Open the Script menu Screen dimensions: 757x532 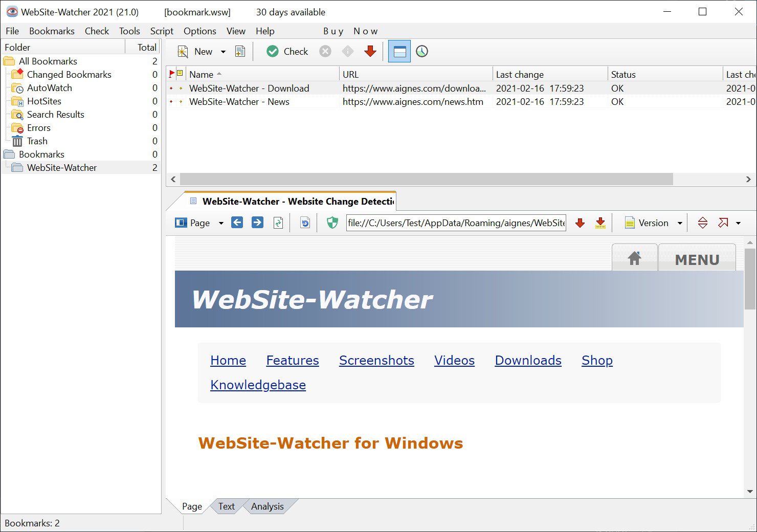pyautogui.click(x=162, y=31)
